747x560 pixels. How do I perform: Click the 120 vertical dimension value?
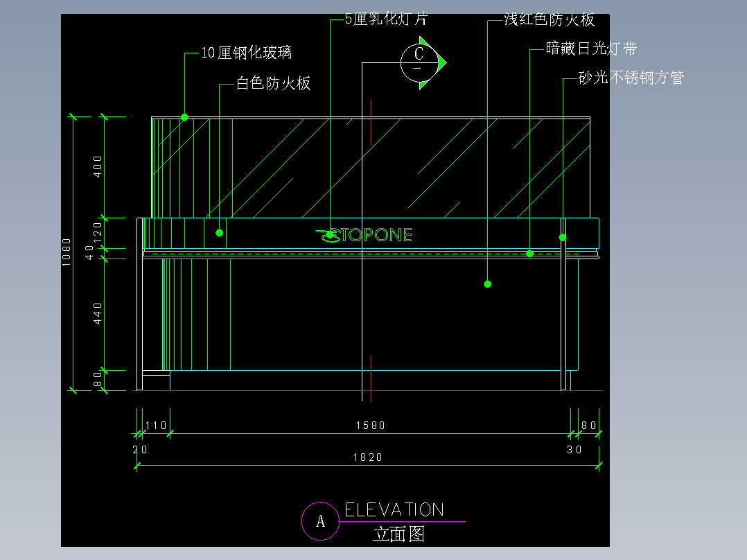98,233
